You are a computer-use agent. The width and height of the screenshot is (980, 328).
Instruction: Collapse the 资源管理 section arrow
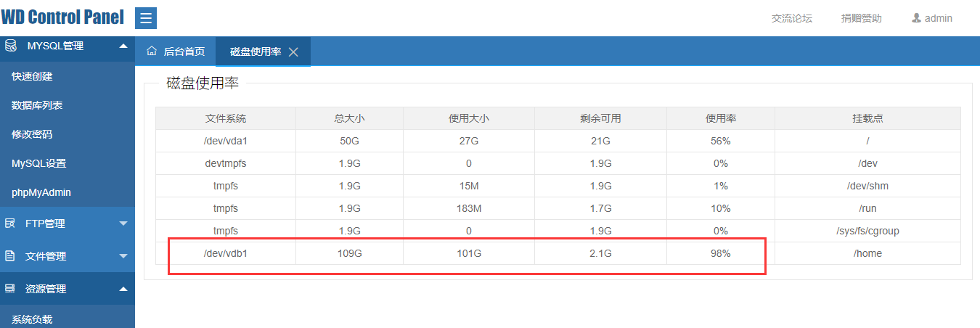(123, 289)
